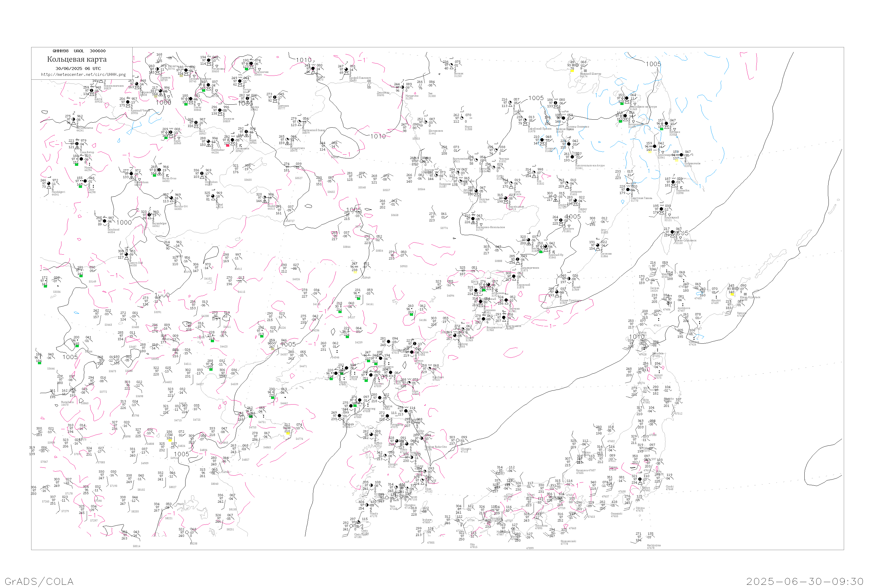Click the meteocenter.net UHHH.png URL text
The image size is (882, 588).
[x=83, y=75]
